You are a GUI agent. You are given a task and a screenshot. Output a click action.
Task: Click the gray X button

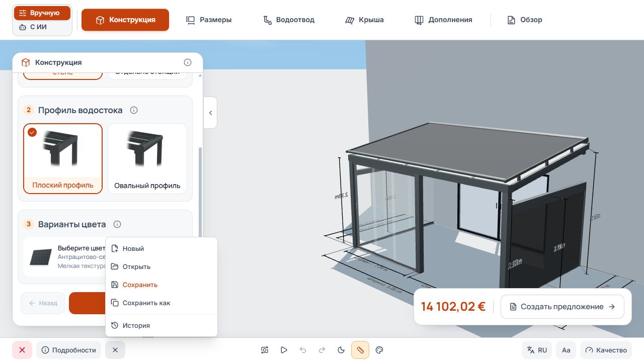(115, 350)
